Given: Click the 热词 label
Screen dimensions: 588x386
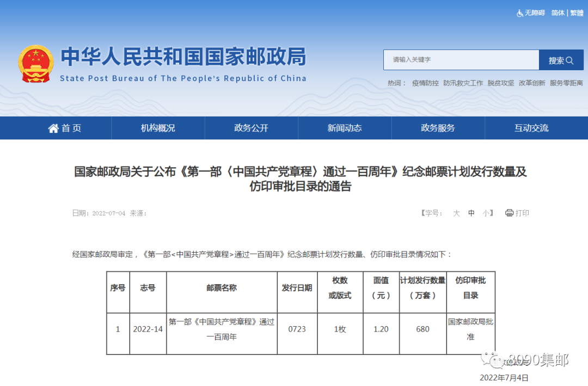Looking at the screenshot, I should click(396, 83).
